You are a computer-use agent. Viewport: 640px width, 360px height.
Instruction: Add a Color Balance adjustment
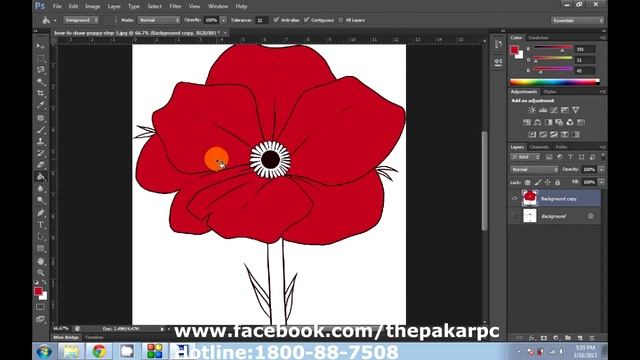(538, 122)
